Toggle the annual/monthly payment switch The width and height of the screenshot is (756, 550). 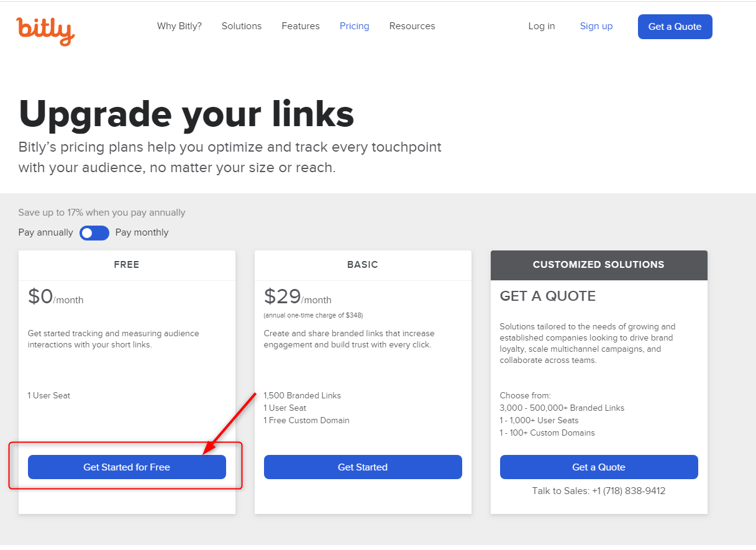(x=94, y=233)
